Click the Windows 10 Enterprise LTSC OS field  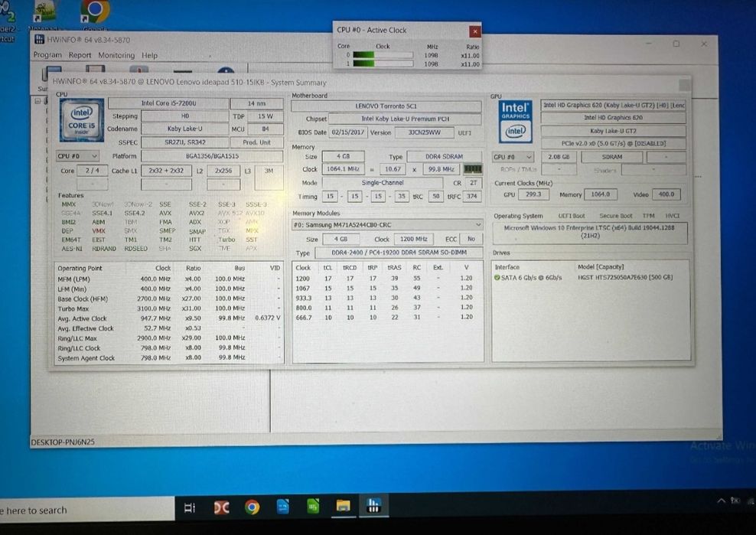590,232
